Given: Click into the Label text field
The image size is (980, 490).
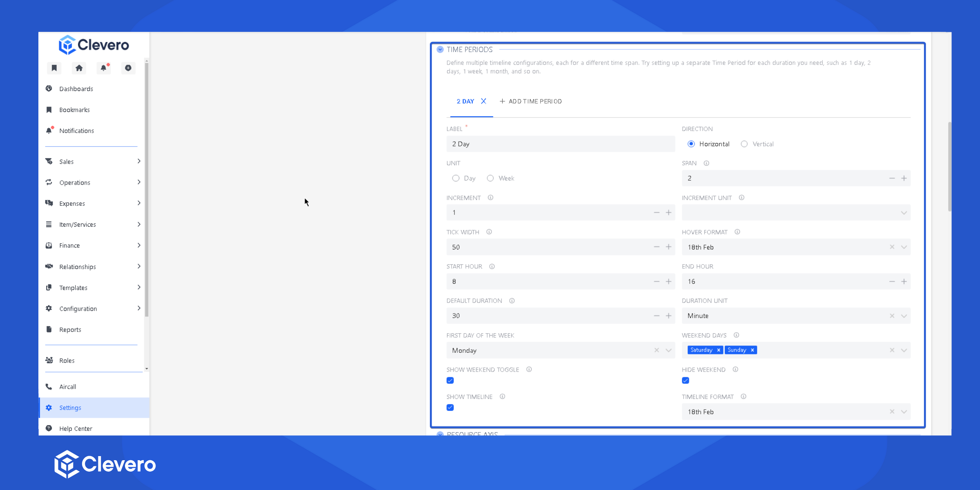Looking at the screenshot, I should [x=560, y=144].
